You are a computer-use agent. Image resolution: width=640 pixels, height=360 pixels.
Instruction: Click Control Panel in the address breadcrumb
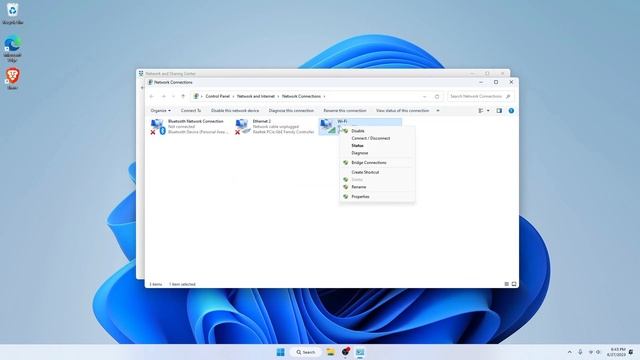218,96
